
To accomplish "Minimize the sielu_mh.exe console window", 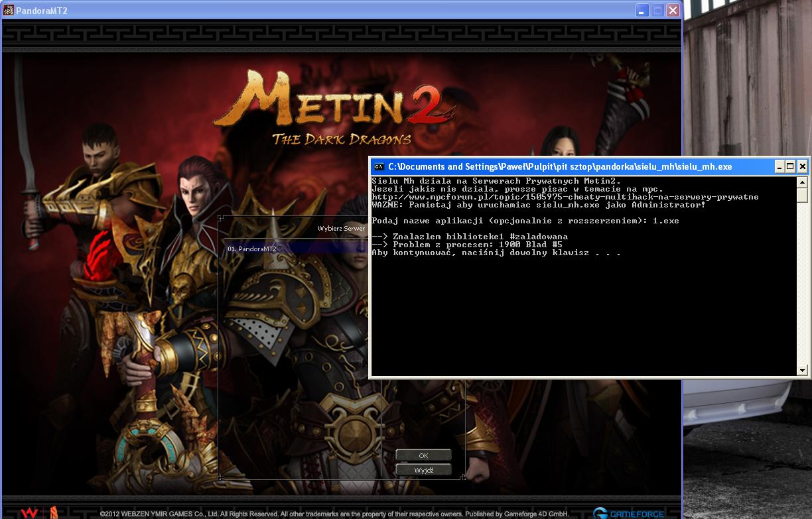I will [x=780, y=166].
